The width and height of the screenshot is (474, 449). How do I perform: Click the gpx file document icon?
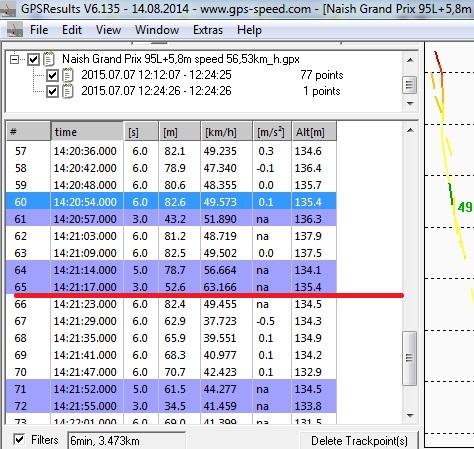pos(49,59)
